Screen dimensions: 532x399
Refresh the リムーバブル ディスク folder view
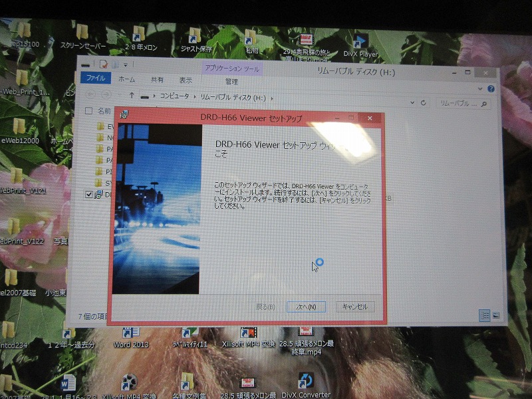[x=423, y=102]
